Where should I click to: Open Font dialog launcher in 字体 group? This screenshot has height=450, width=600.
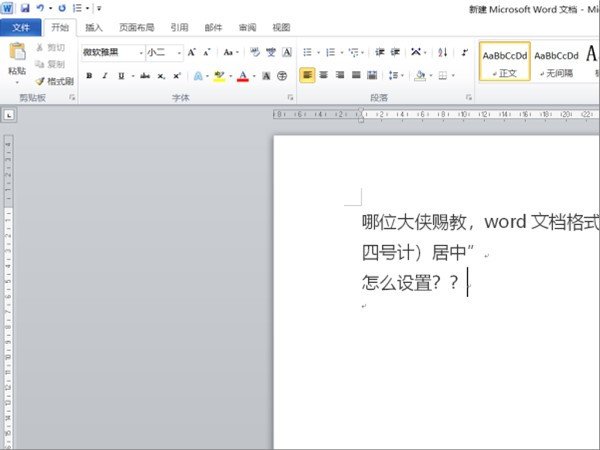pos(290,98)
